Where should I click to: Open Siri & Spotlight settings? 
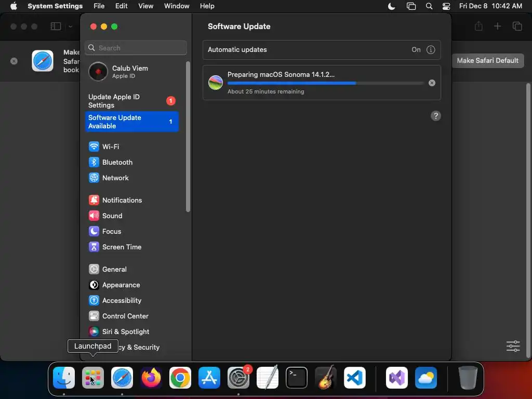tap(131, 332)
